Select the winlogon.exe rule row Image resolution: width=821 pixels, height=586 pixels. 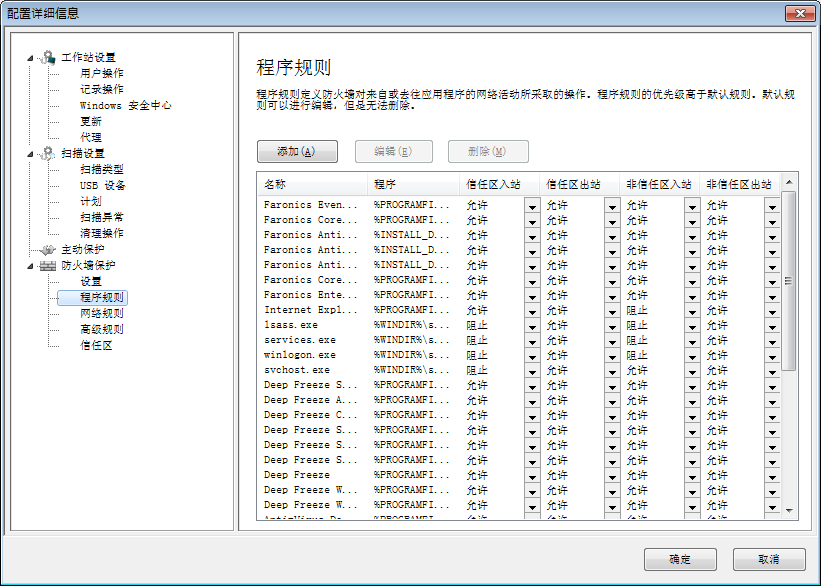[x=300, y=355]
